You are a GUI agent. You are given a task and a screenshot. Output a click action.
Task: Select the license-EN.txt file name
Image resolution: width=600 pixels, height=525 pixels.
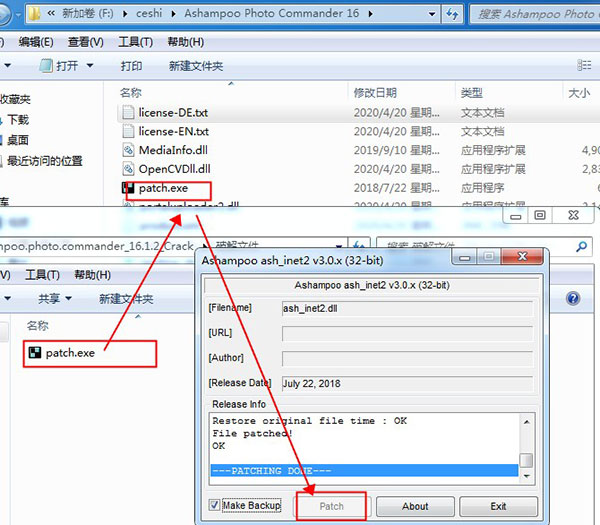point(173,131)
